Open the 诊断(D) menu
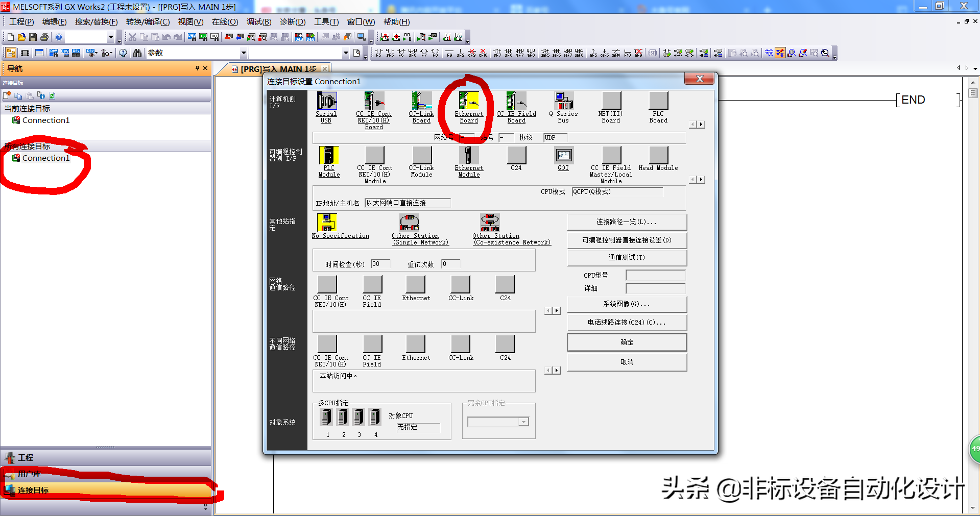 (293, 22)
